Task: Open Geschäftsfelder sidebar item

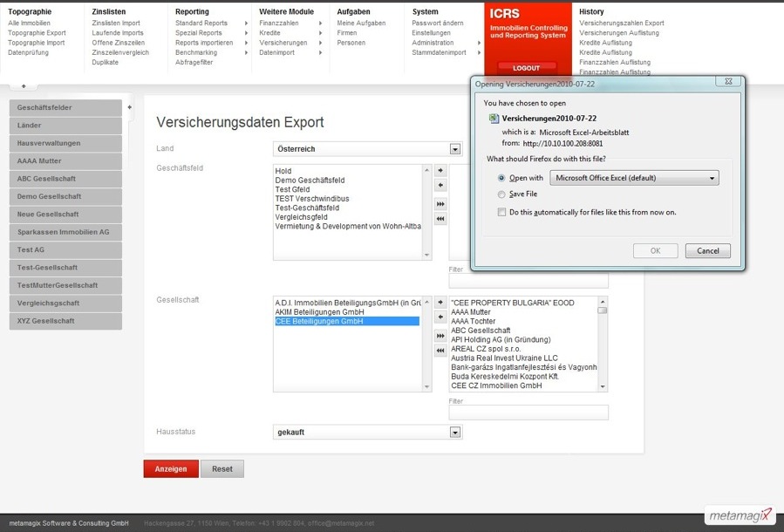Action: (65, 107)
